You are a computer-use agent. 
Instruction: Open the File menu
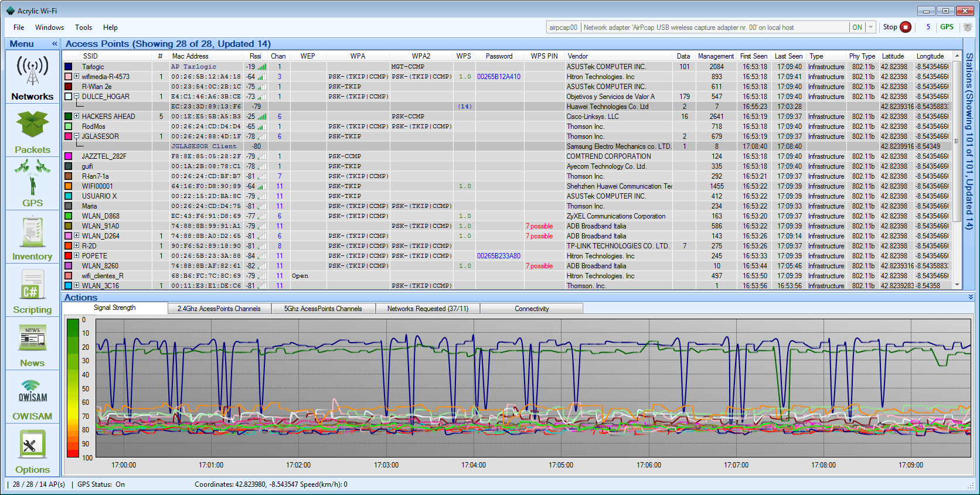tap(19, 28)
